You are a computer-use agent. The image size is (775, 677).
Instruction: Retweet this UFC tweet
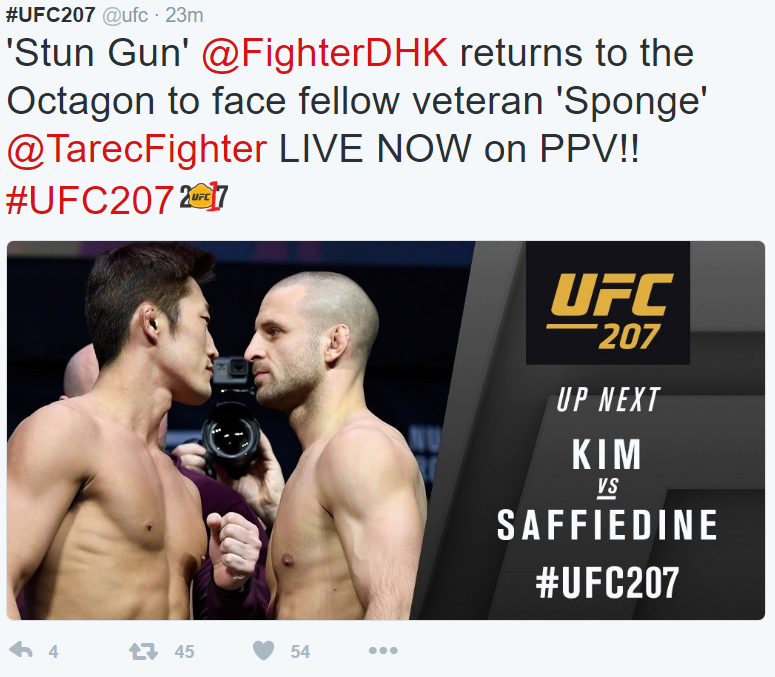tap(143, 651)
